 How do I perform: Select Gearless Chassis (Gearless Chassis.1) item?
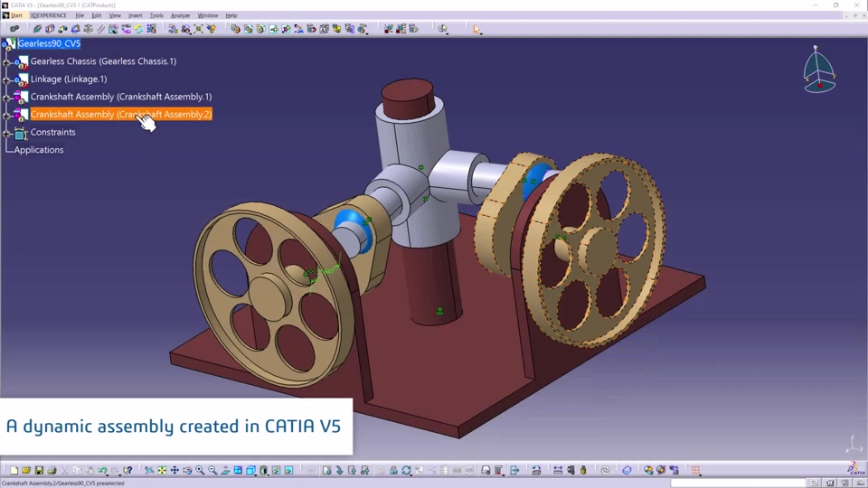pos(103,61)
